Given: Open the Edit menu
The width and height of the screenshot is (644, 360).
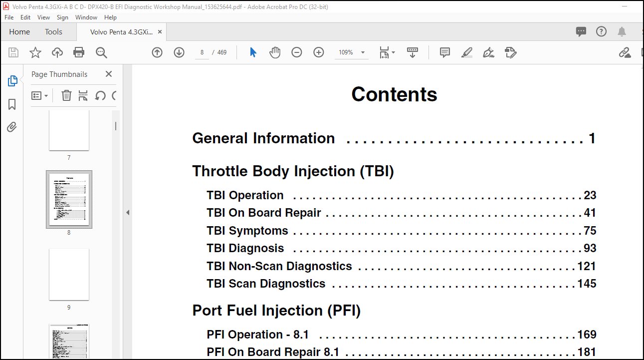Looking at the screenshot, I should pos(25,17).
